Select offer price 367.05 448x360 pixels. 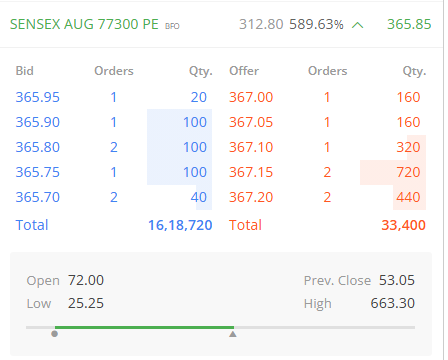(x=251, y=122)
